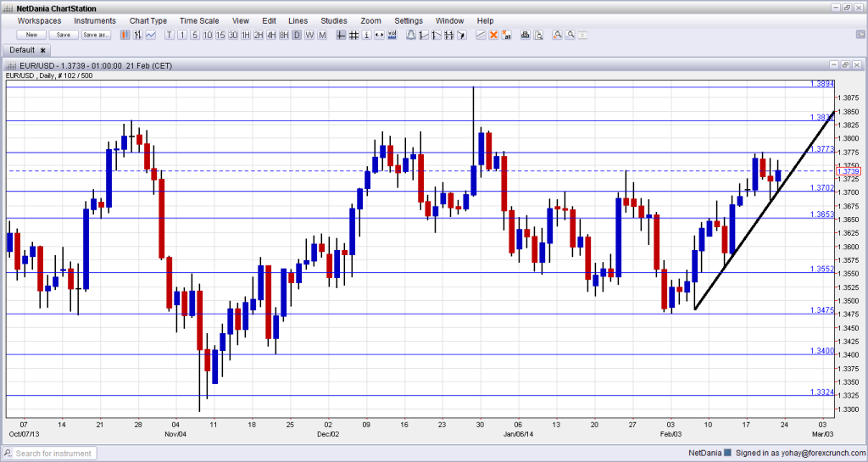The height and width of the screenshot is (462, 868).
Task: Select the 1 minute time scale
Action: (182, 35)
